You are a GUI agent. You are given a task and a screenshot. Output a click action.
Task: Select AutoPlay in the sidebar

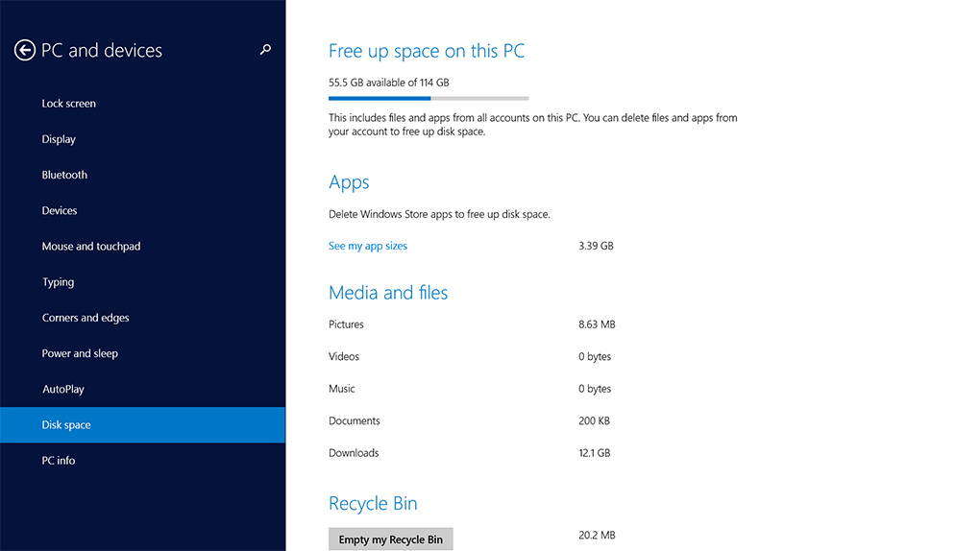point(63,390)
